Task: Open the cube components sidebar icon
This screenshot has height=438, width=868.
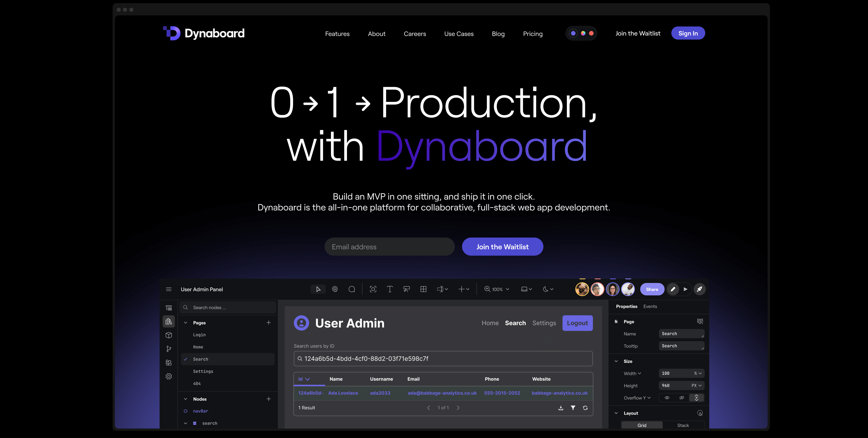Action: 169,335
